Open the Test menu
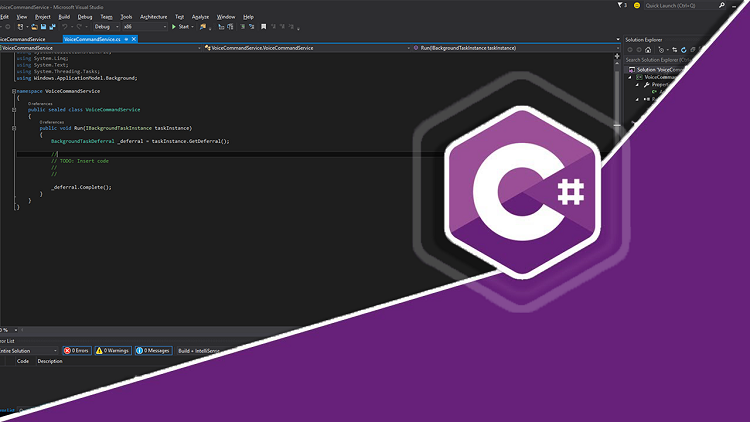 pyautogui.click(x=179, y=17)
